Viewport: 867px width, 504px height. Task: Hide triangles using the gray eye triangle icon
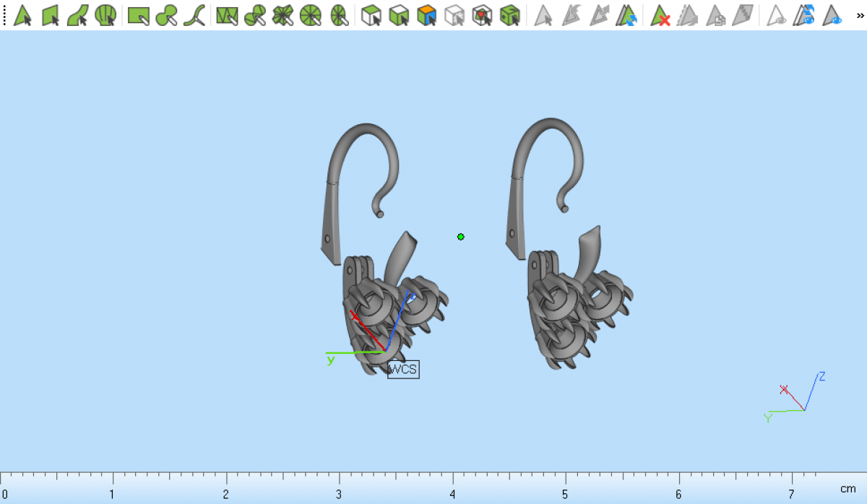click(x=777, y=15)
